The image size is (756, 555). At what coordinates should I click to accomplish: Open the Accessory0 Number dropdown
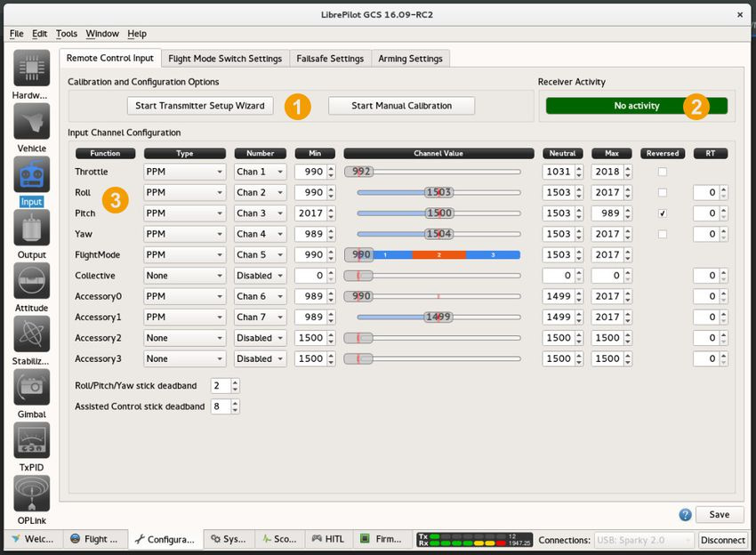point(261,296)
